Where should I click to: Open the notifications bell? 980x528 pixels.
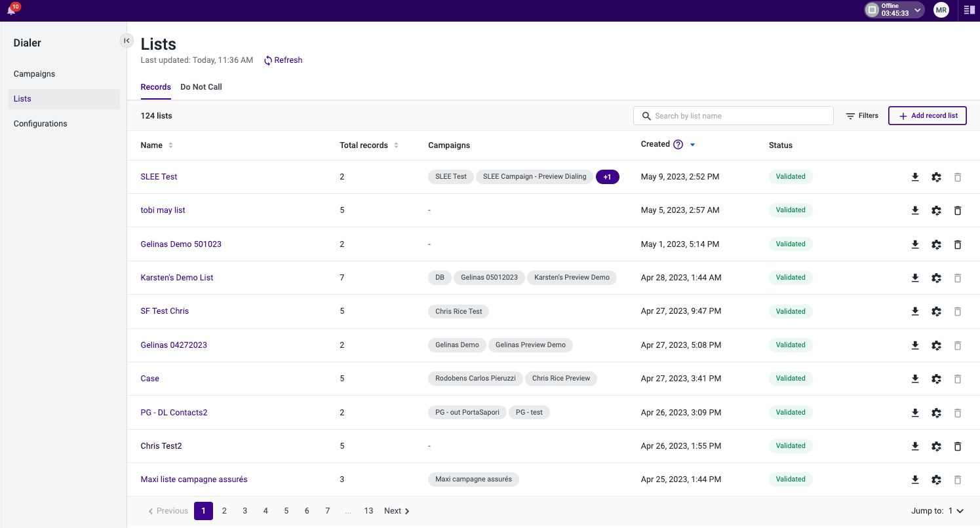click(x=11, y=10)
